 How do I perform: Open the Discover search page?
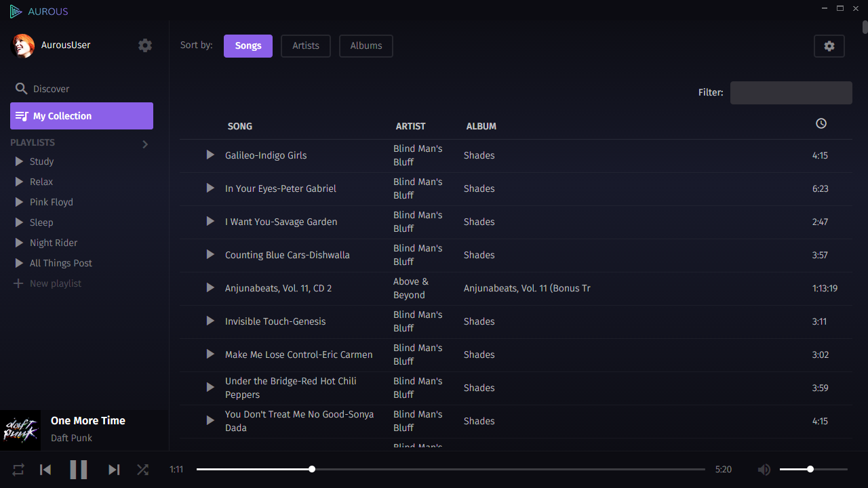point(51,89)
